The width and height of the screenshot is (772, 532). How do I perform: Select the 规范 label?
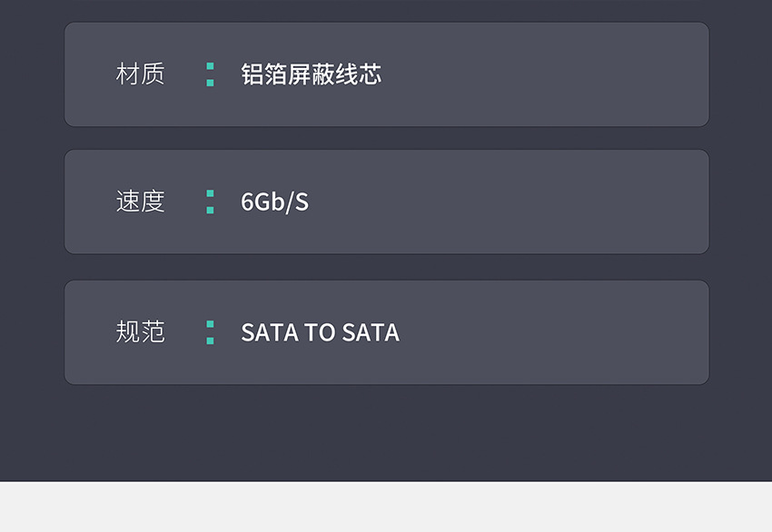(140, 332)
